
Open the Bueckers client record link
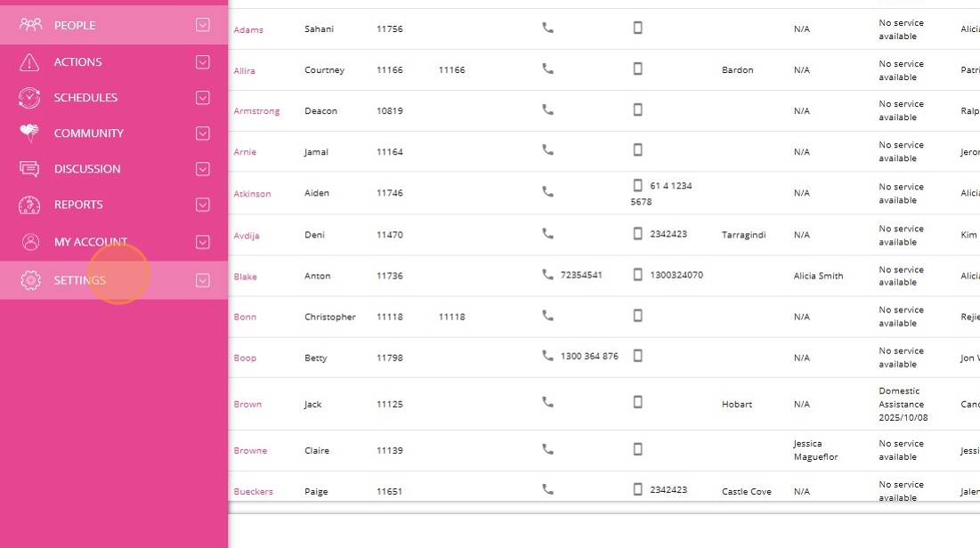pos(253,492)
